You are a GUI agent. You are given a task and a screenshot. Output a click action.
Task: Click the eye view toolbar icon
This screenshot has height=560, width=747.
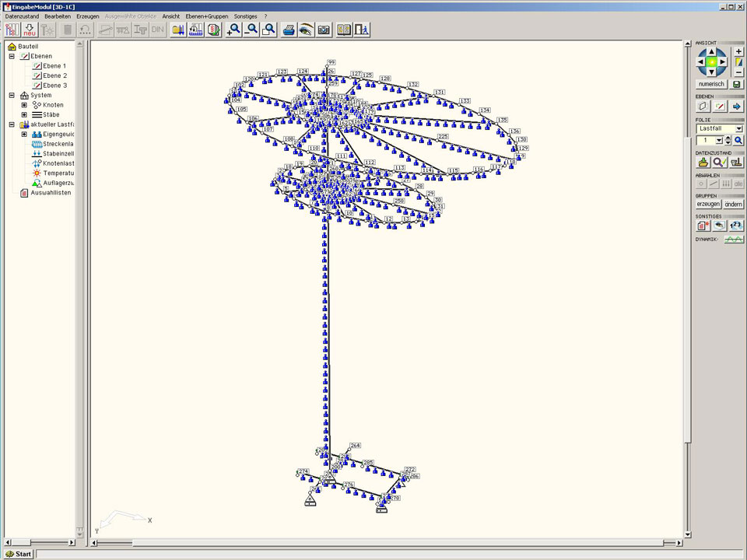point(306,30)
